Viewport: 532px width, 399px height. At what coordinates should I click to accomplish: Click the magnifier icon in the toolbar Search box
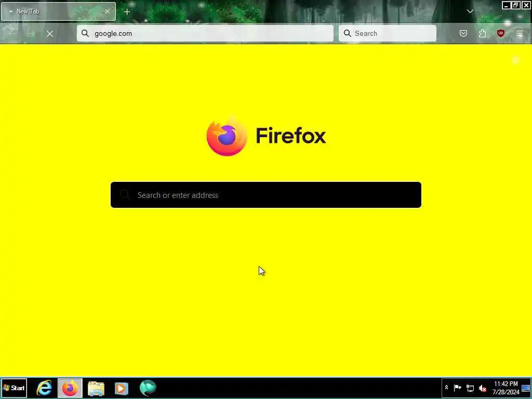coord(347,33)
